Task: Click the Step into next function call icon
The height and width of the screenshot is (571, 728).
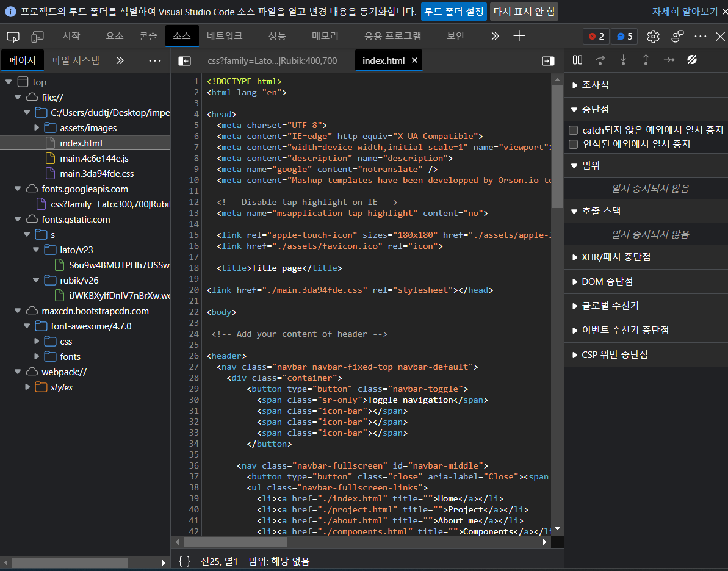Action: coord(623,60)
